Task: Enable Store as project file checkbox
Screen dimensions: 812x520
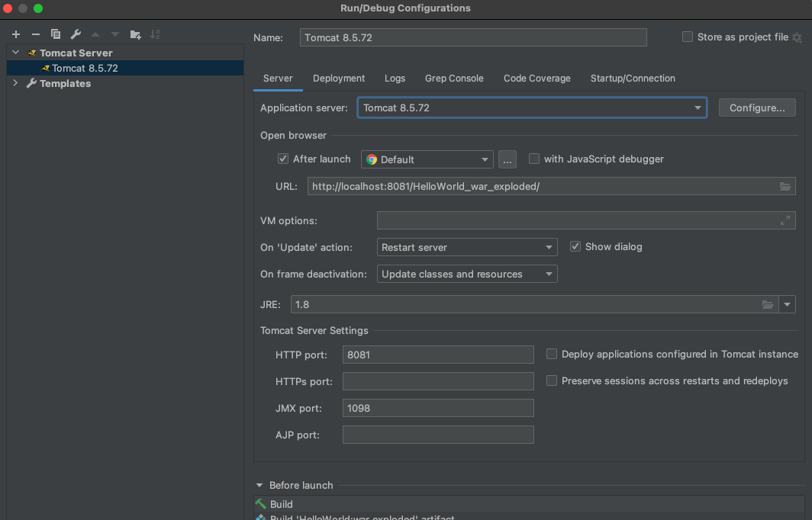Action: click(x=687, y=37)
